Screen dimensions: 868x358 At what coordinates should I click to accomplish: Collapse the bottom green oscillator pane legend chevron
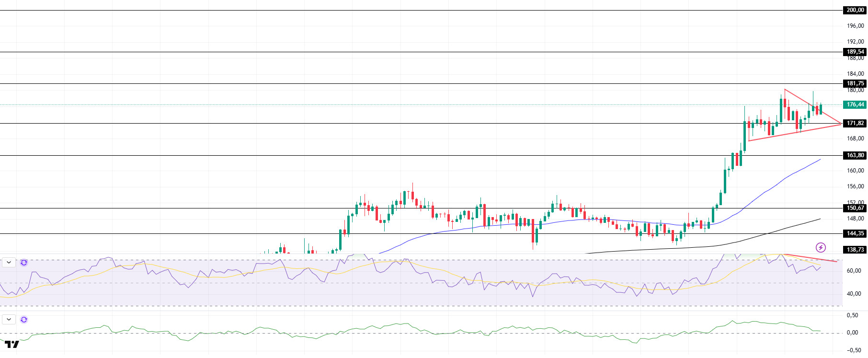(x=9, y=319)
